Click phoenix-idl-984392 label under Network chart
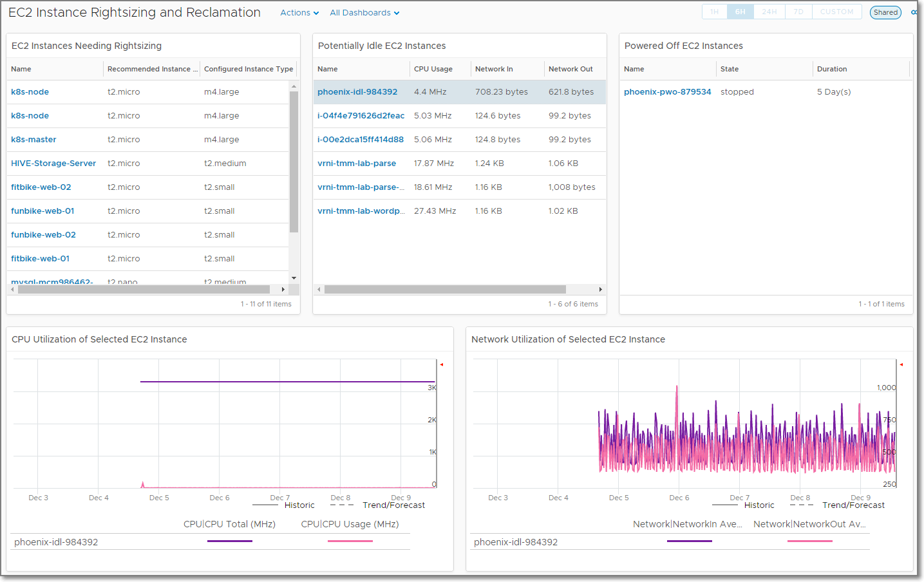This screenshot has height=582, width=924. pyautogui.click(x=516, y=542)
